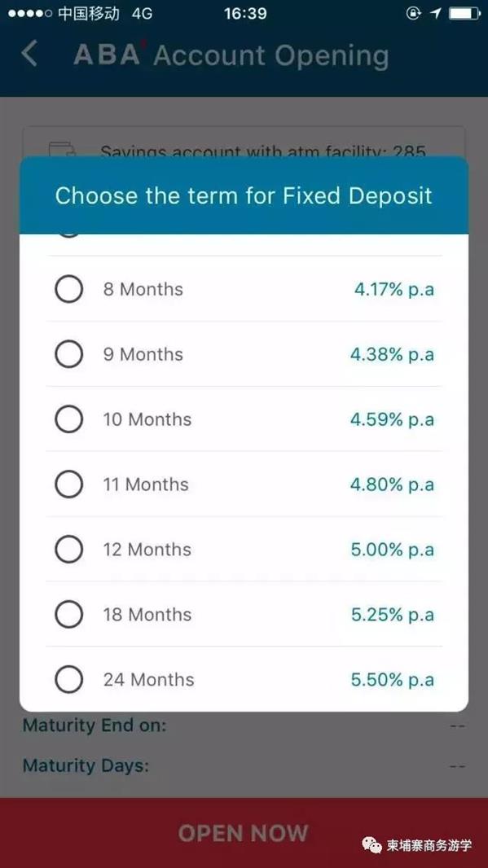Tap the back arrow in header
The image size is (488, 868).
click(29, 55)
